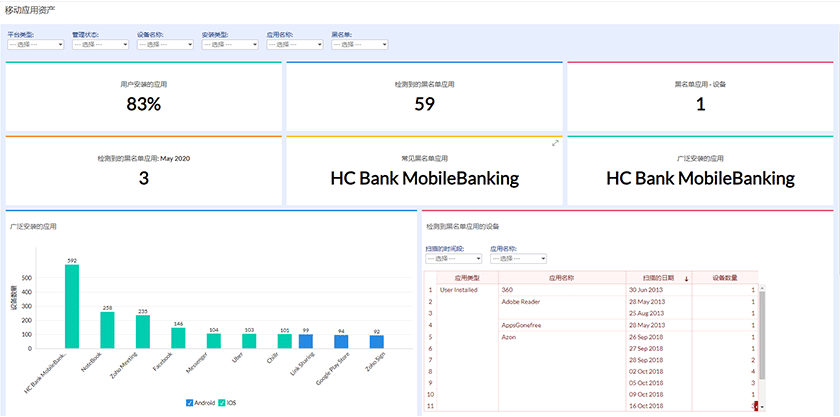Image resolution: width=840 pixels, height=417 pixels.
Task: Click the 移动应用资产 page title
Action: pos(30,10)
